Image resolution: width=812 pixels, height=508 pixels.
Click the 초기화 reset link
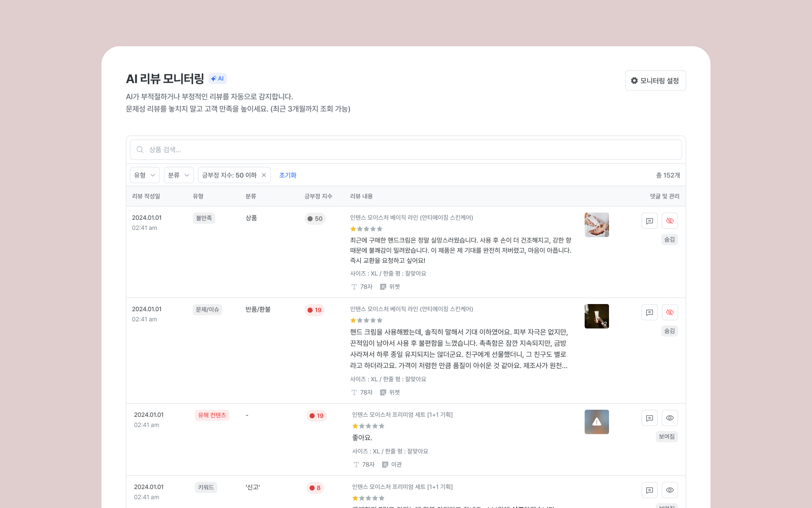288,175
